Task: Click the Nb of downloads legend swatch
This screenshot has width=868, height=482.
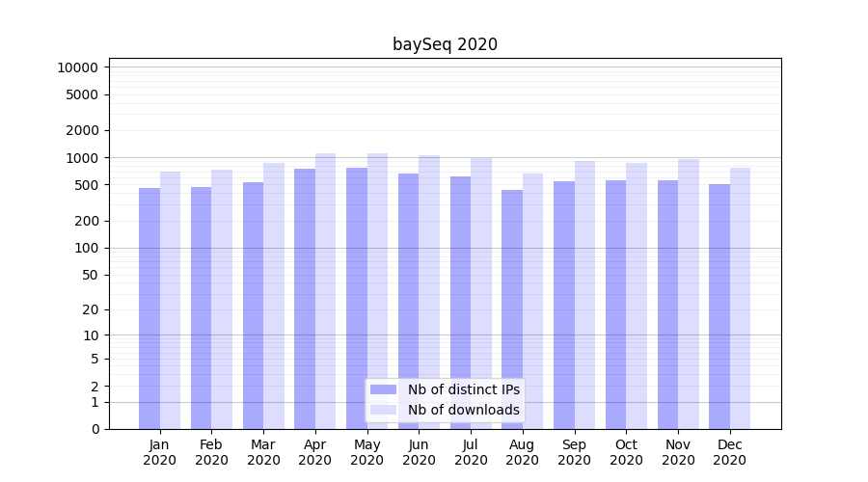Action: coord(384,410)
